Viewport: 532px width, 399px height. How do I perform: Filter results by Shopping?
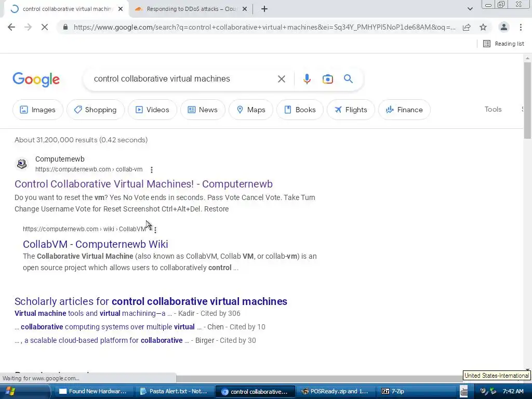click(96, 110)
